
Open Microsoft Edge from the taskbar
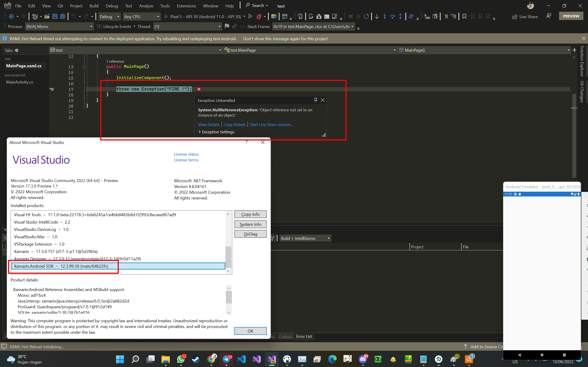[x=332, y=359]
